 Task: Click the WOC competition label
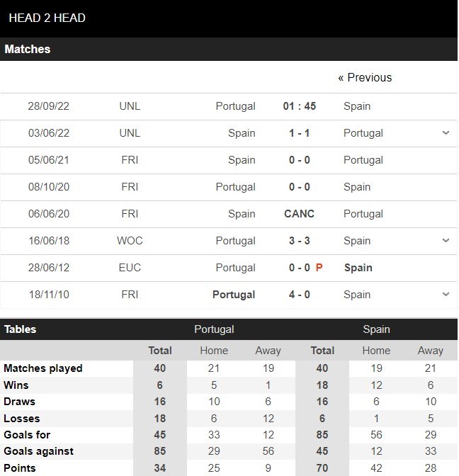(130, 241)
